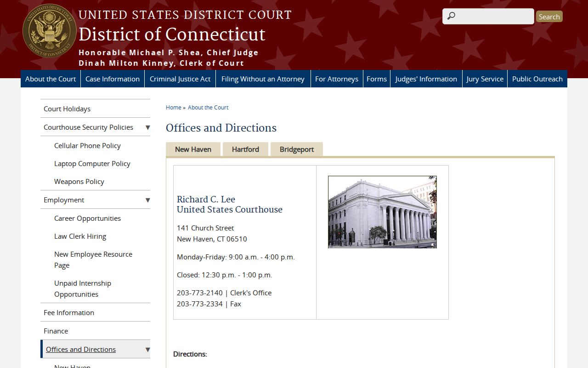
Task: Collapse the Courthouse Security Policies arrow
Action: tap(147, 127)
